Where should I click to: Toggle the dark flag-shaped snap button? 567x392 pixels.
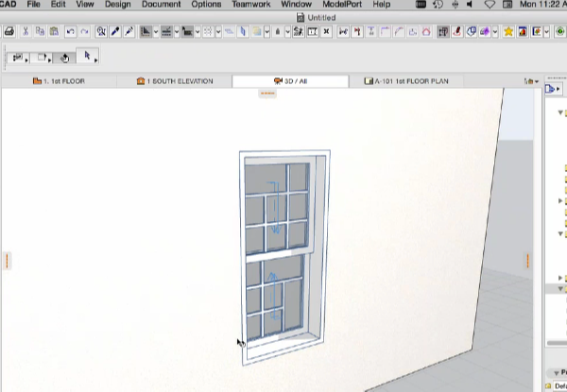click(x=187, y=32)
